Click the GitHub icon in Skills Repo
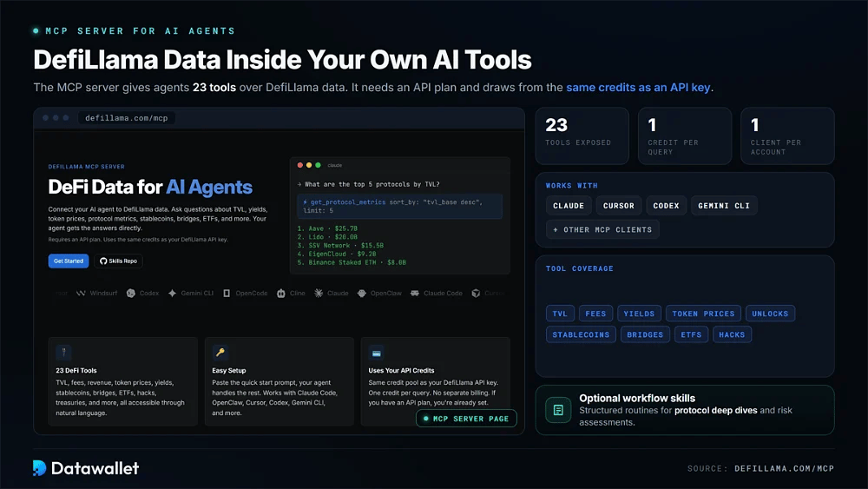This screenshot has width=868, height=489. [103, 261]
